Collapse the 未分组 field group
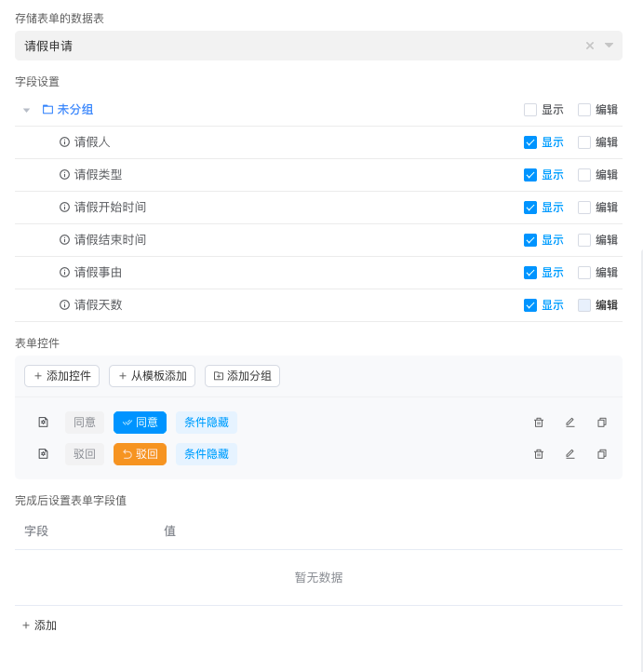The image size is (643, 672). [26, 110]
